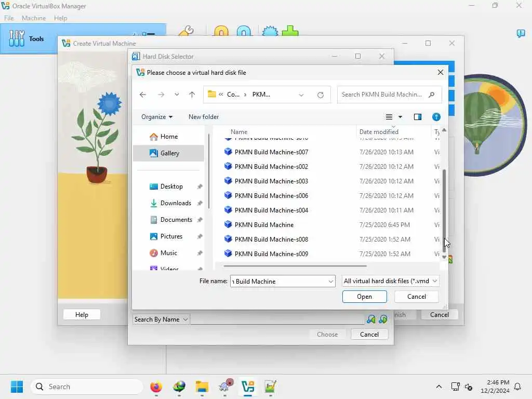Change the file view layout
Screen dimensions: 532x399
[389, 117]
